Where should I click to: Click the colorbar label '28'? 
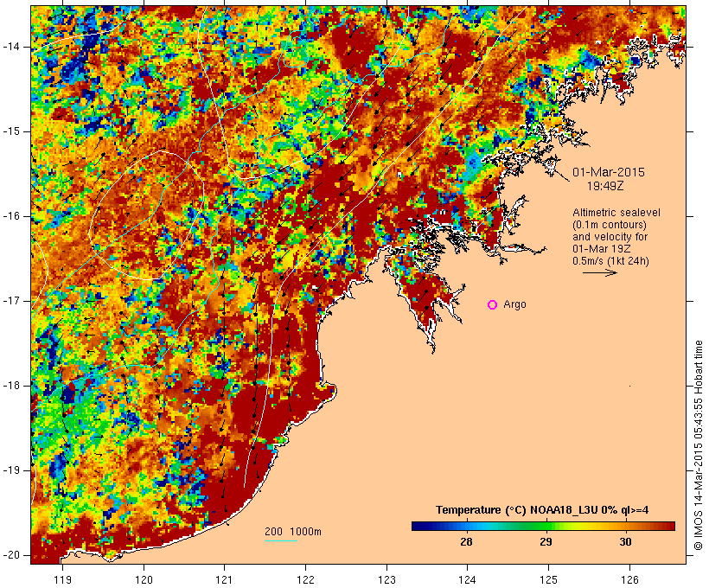(x=466, y=541)
